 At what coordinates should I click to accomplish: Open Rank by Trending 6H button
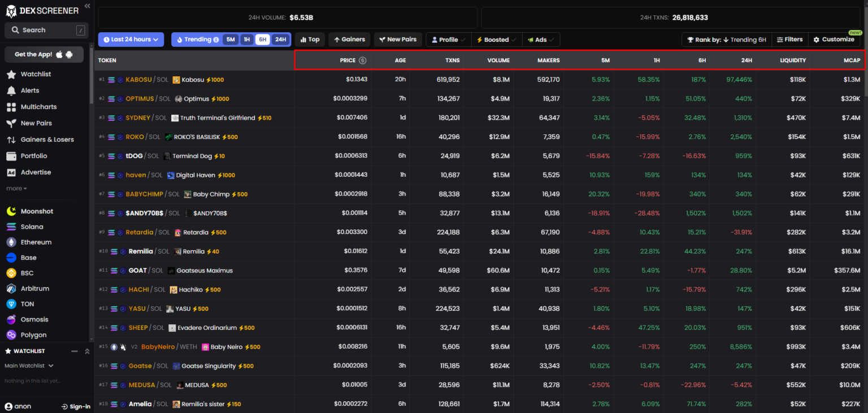tap(726, 40)
